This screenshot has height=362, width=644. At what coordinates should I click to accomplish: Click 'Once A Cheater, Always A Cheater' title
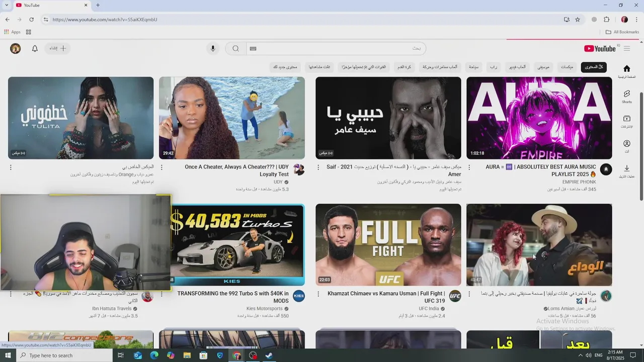click(x=237, y=170)
